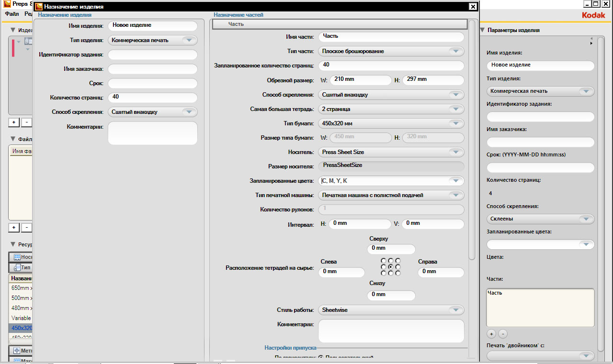Select the 'Часть' entry in the Части list

(x=495, y=293)
